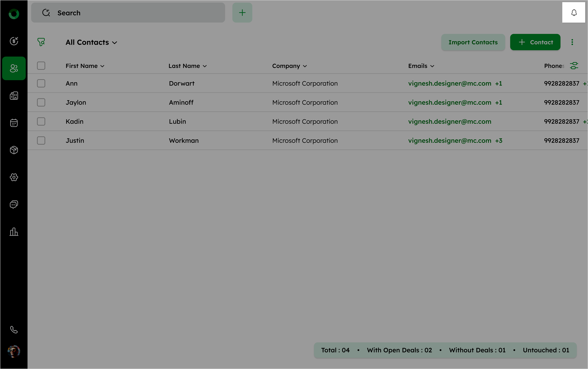588x369 pixels.
Task: Click the Import Contacts button
Action: pos(473,42)
